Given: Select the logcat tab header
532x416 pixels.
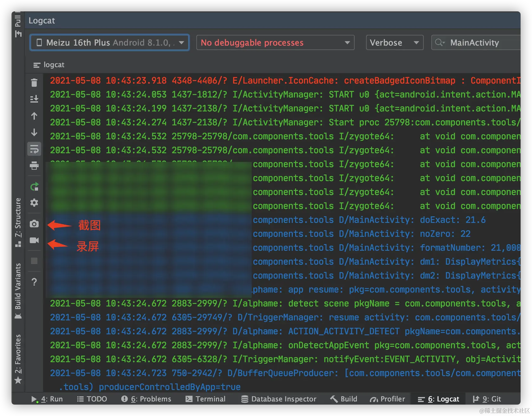Looking at the screenshot, I should (49, 65).
